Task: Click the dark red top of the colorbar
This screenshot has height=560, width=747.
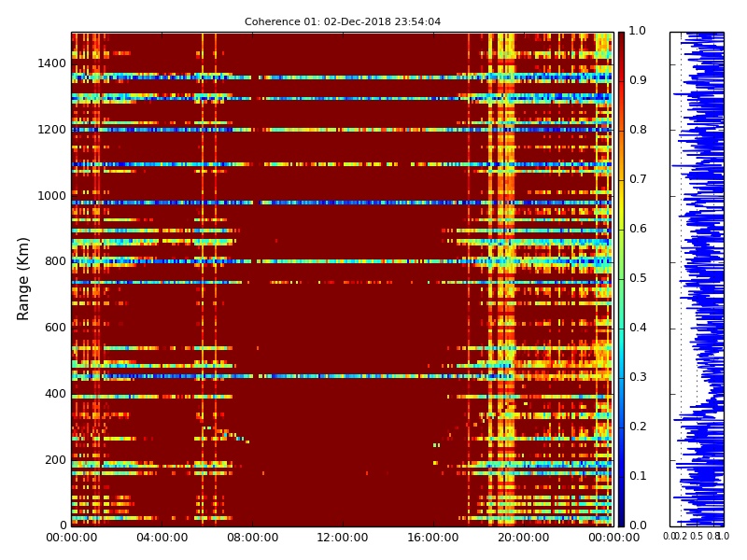Action: (621, 37)
